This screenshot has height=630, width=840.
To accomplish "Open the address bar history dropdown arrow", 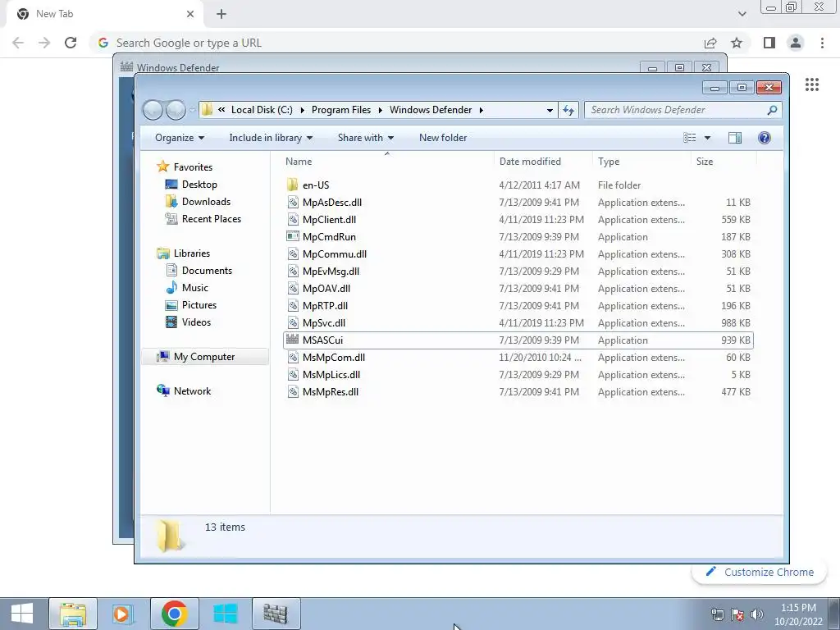I will (550, 111).
